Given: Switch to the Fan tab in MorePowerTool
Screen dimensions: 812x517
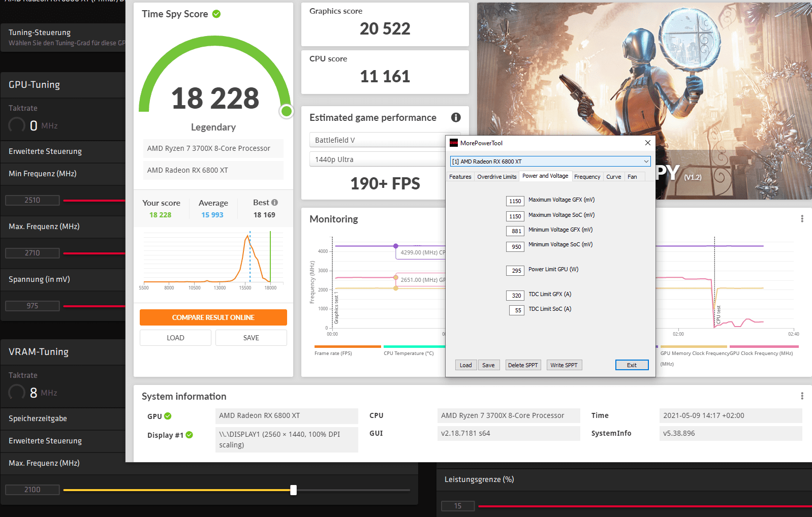Looking at the screenshot, I should tap(632, 177).
